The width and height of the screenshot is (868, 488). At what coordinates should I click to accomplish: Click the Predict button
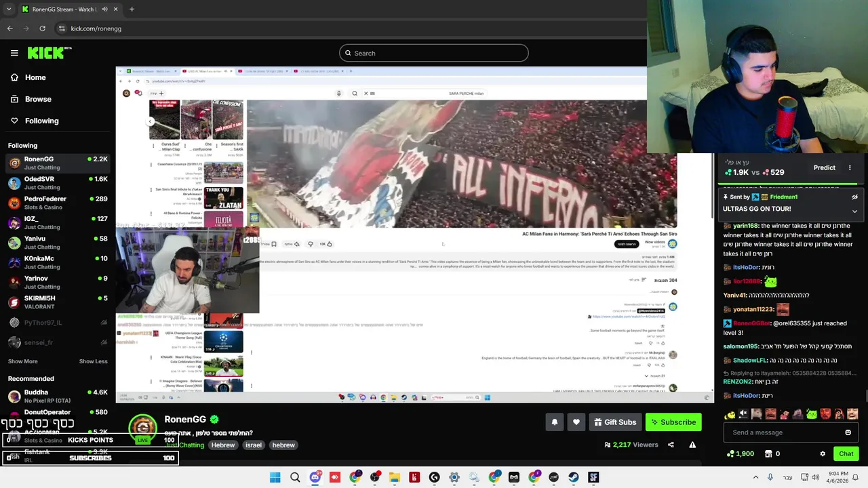pyautogui.click(x=825, y=167)
